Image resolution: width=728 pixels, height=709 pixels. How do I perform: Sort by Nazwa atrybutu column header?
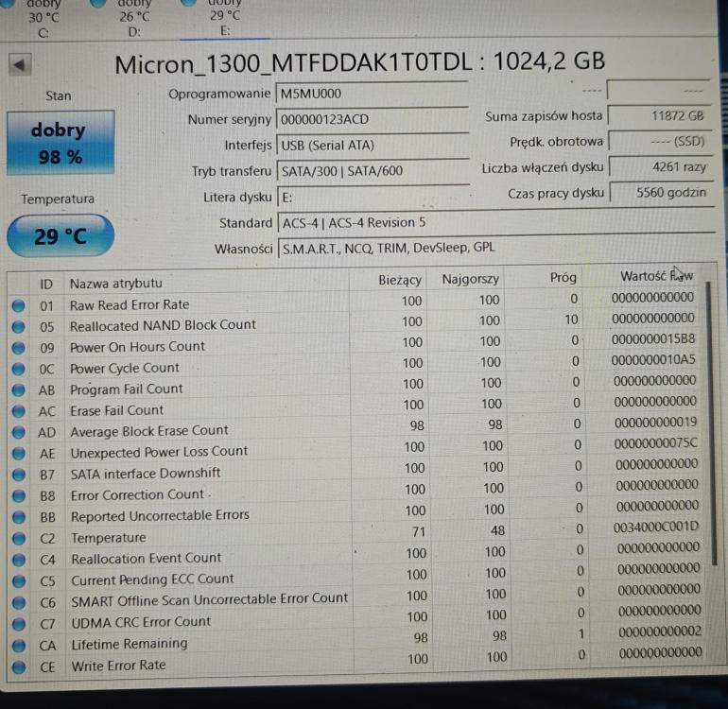tap(116, 284)
